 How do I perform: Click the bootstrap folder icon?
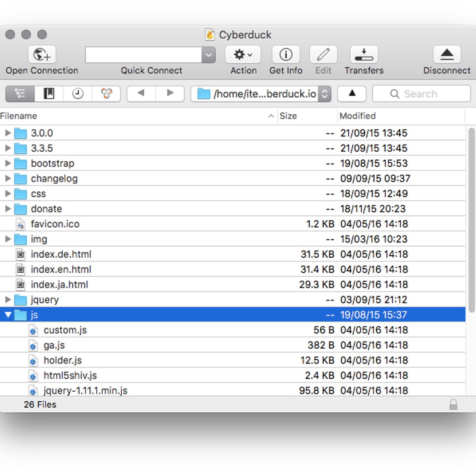20,163
